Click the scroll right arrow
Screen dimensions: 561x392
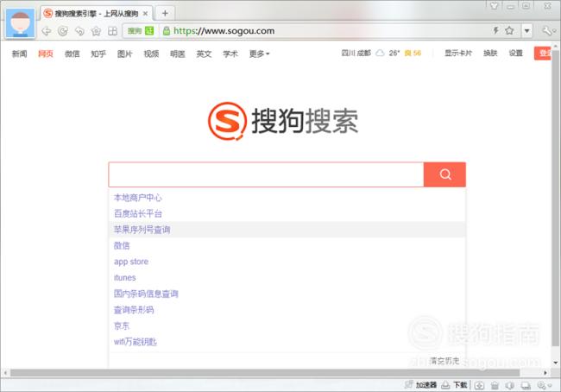(x=545, y=373)
